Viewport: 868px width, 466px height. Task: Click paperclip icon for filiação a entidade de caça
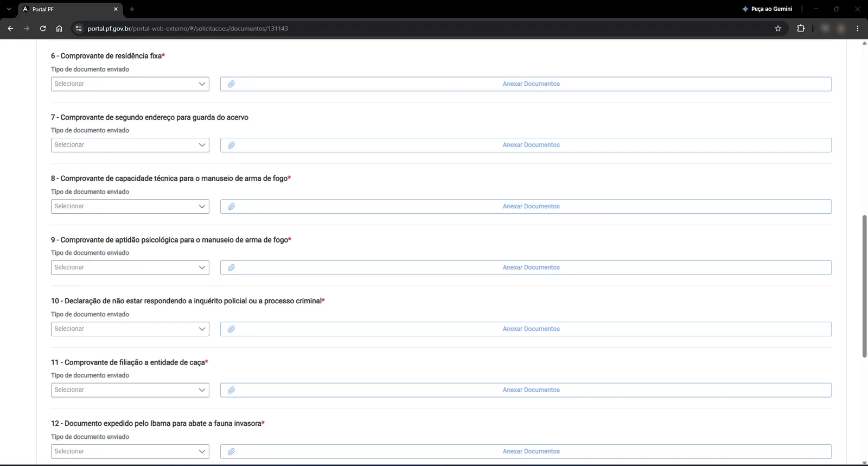tap(231, 390)
